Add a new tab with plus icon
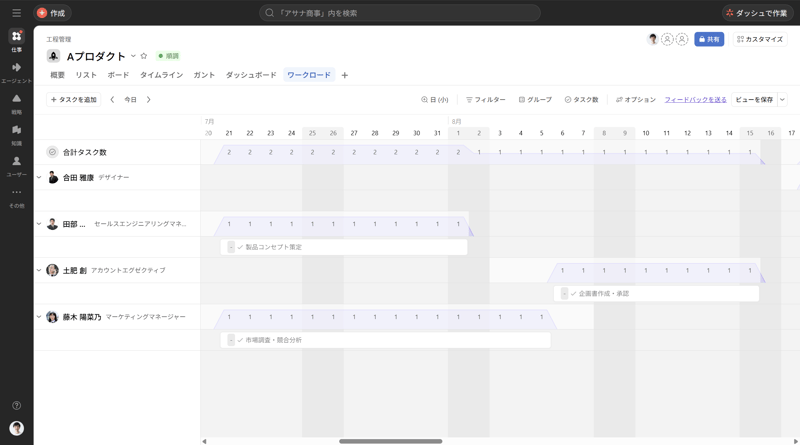 345,76
